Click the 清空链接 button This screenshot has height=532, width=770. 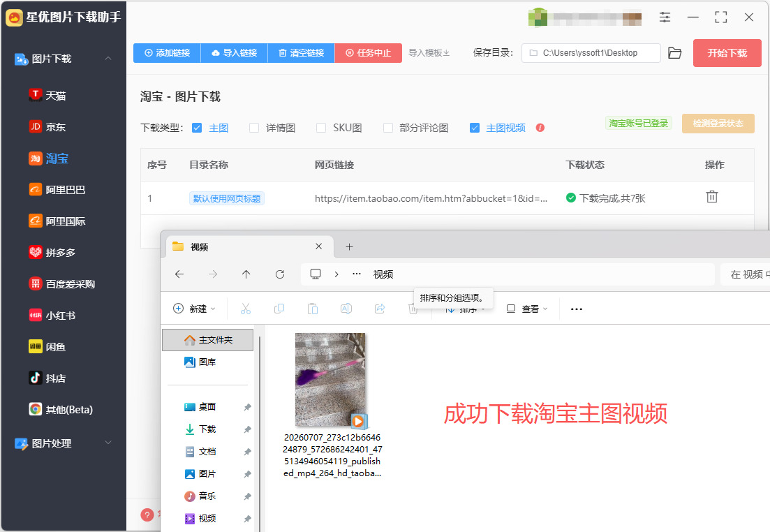click(x=301, y=52)
